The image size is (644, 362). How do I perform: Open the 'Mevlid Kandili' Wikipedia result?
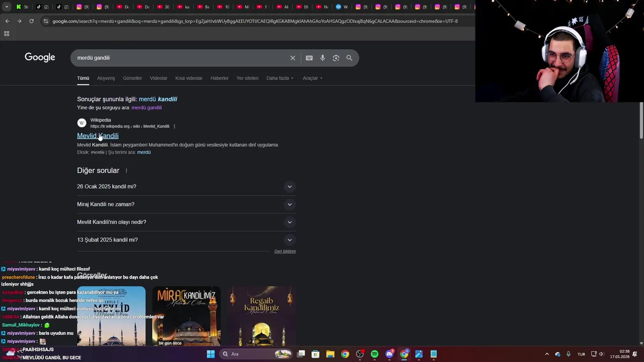tap(98, 136)
